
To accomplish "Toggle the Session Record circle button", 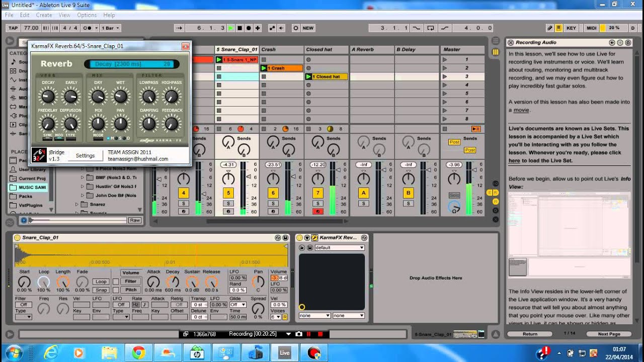I will coord(295,28).
